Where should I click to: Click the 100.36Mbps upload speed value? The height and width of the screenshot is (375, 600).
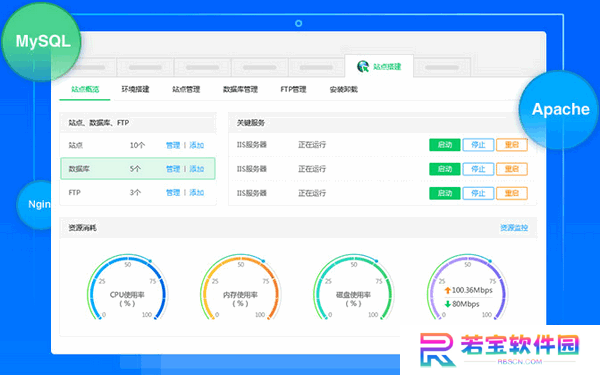pos(472,290)
